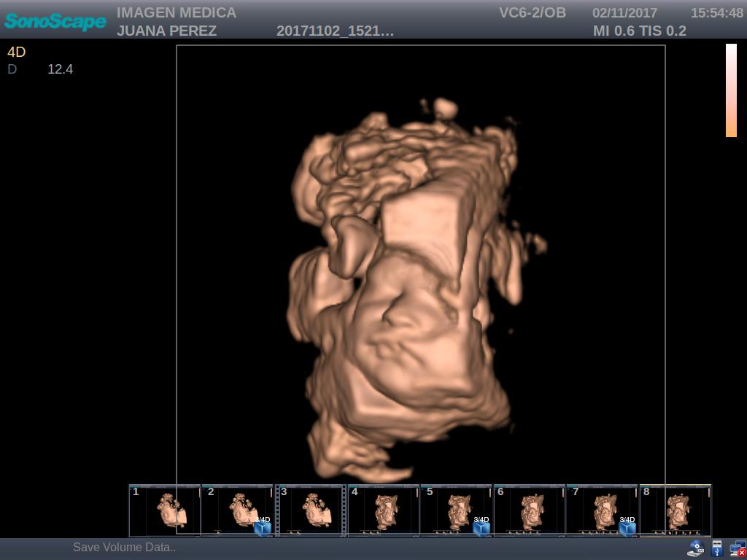This screenshot has width=747, height=560.
Task: Select highlighted thumbnail 8
Action: (675, 510)
